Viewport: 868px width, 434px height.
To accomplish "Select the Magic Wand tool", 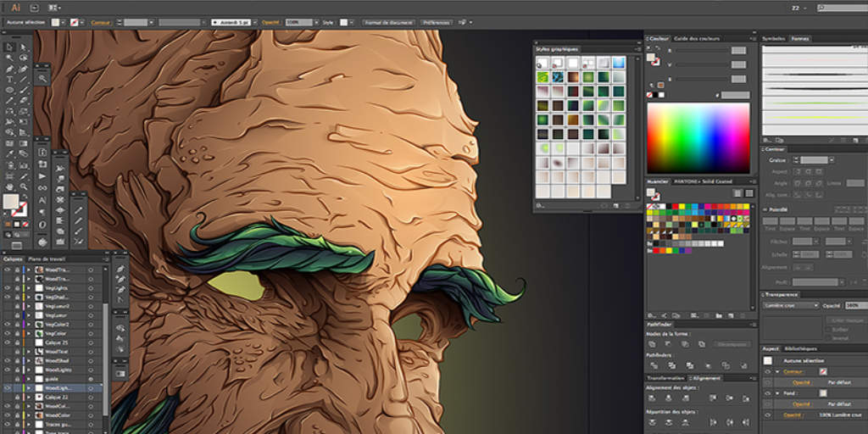I will [9, 58].
